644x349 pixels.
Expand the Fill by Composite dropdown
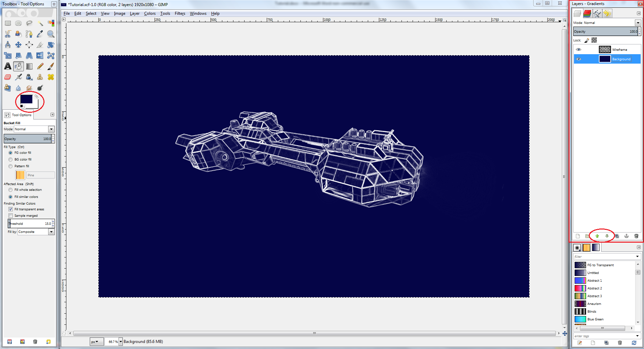click(x=51, y=232)
